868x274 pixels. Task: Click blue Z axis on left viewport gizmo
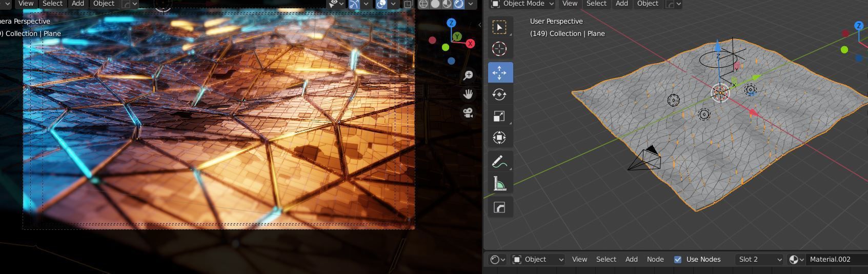[x=451, y=23]
